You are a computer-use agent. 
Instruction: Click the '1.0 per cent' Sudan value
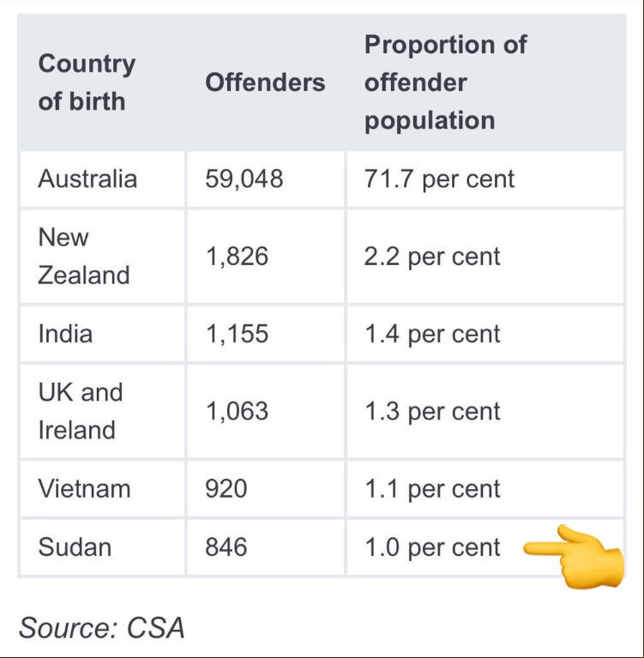[x=432, y=546]
